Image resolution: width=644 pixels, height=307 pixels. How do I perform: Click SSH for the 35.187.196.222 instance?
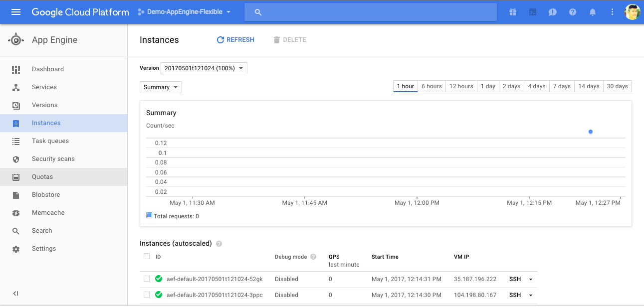[515, 279]
